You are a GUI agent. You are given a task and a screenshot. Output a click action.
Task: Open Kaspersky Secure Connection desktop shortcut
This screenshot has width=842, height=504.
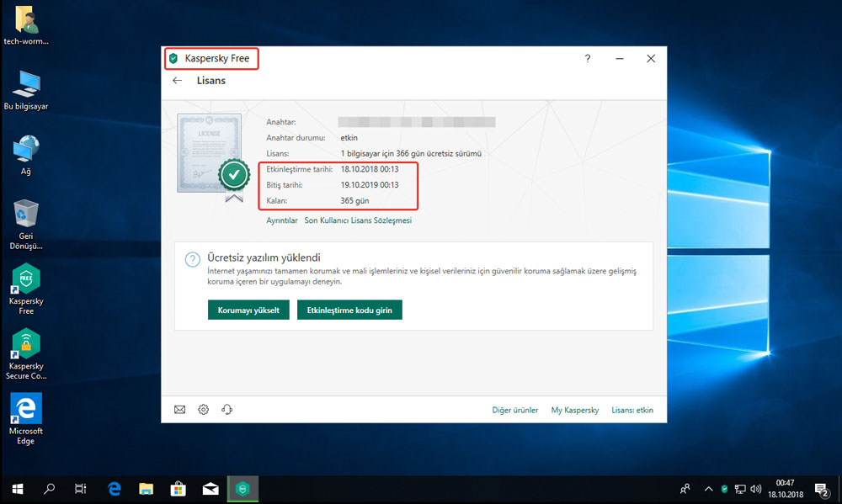pos(26,343)
